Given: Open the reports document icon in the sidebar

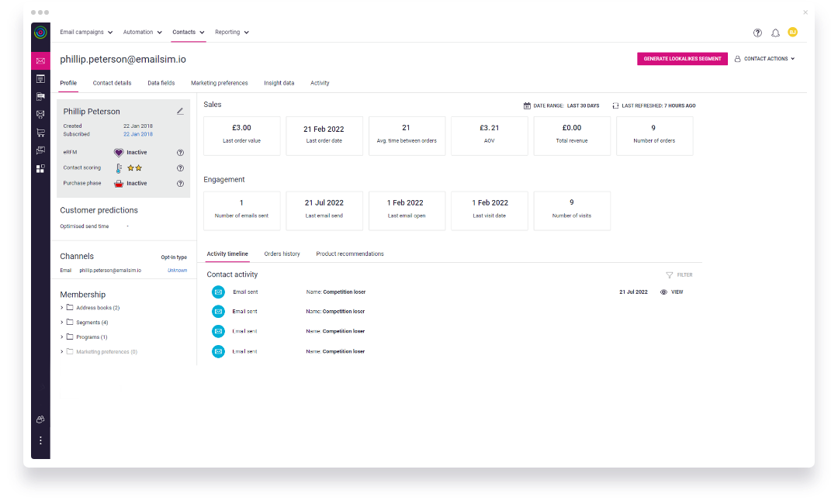Looking at the screenshot, I should [x=40, y=78].
